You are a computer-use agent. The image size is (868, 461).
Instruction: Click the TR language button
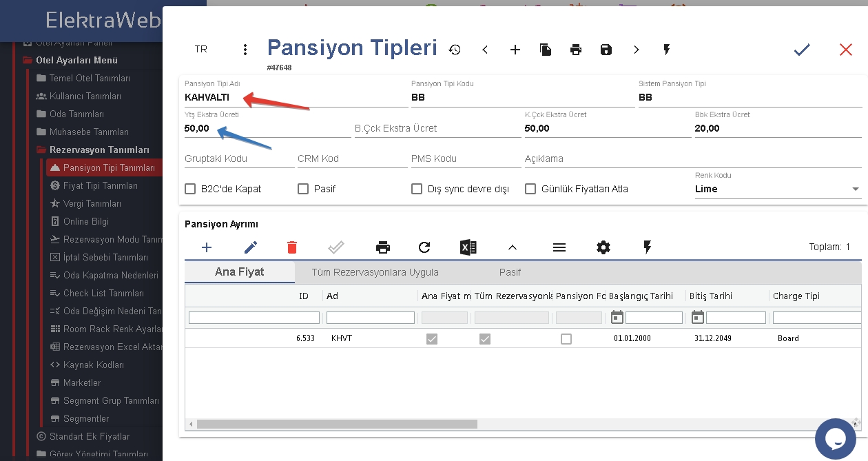click(200, 50)
